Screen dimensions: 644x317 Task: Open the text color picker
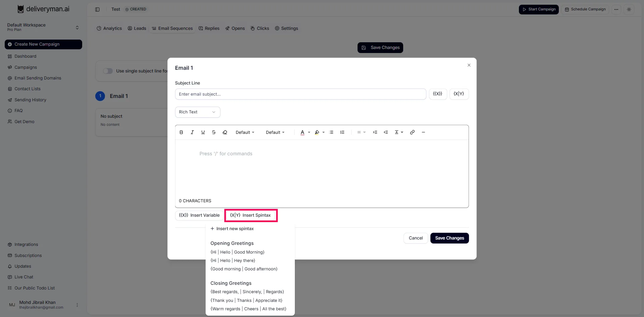tap(305, 133)
